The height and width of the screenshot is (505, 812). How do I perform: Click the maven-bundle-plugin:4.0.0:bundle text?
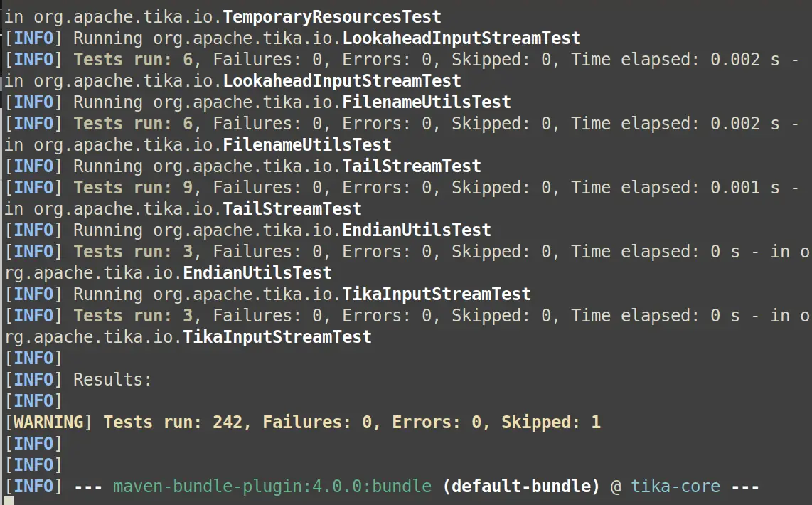(272, 486)
